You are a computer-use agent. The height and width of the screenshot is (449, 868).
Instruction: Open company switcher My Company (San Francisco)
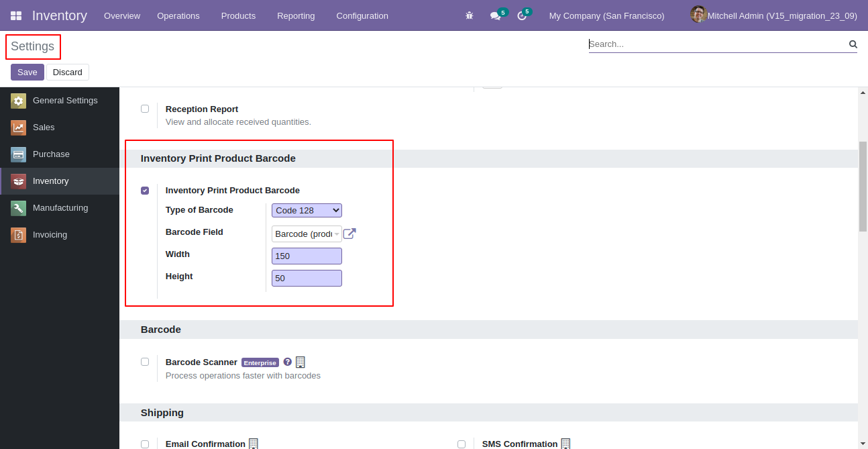coord(606,15)
